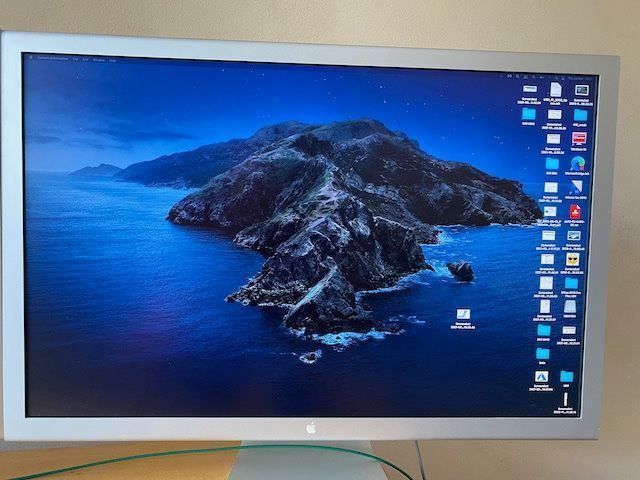Viewport: 640px width, 480px height.
Task: Select the red PDF file icon
Action: (x=575, y=211)
